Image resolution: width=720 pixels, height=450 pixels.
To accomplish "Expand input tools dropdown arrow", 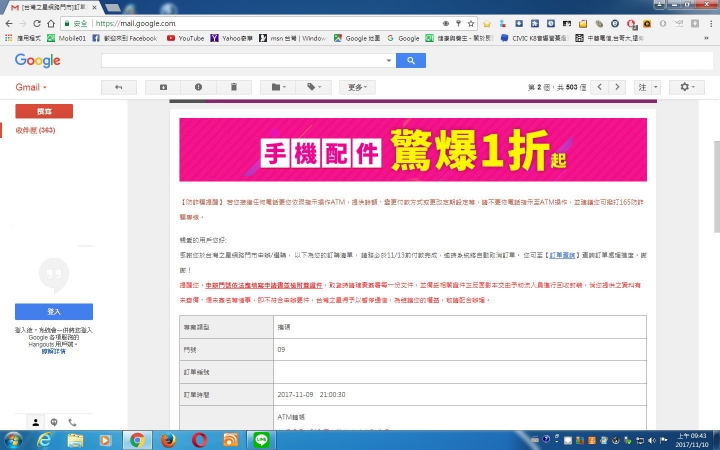I will coord(656,87).
